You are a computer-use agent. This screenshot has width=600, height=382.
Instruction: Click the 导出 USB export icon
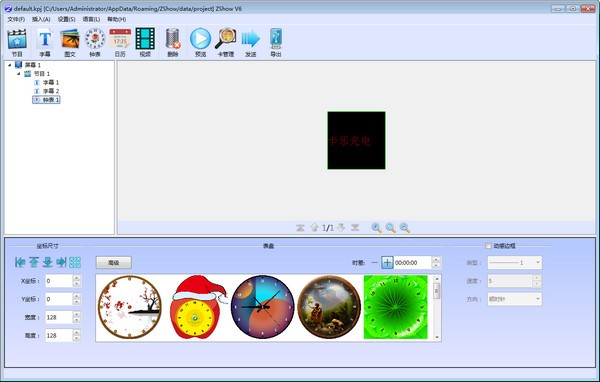coord(276,42)
